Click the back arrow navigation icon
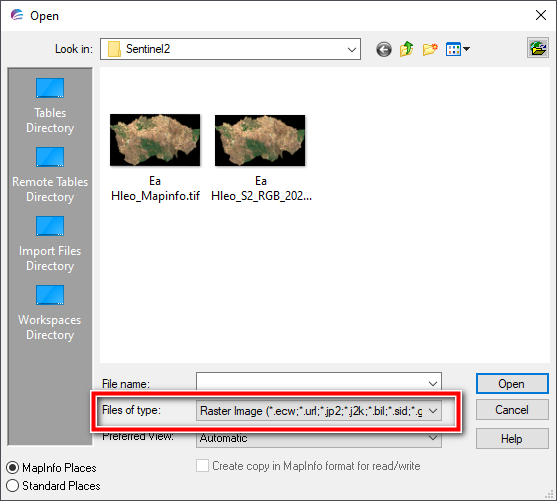Viewport: 557px width, 501px height. pos(384,49)
